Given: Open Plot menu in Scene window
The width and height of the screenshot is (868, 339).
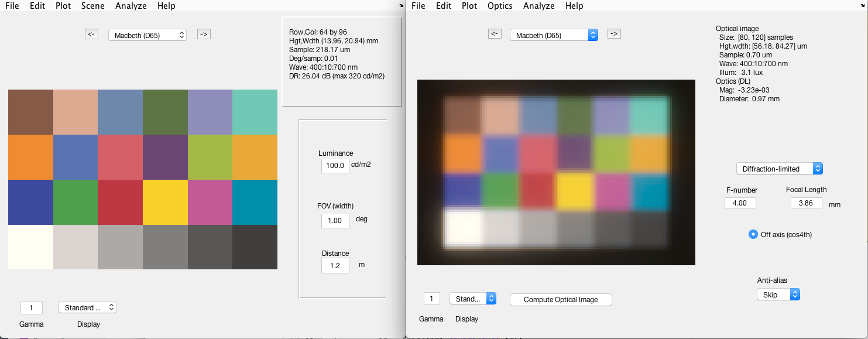Looking at the screenshot, I should (63, 6).
